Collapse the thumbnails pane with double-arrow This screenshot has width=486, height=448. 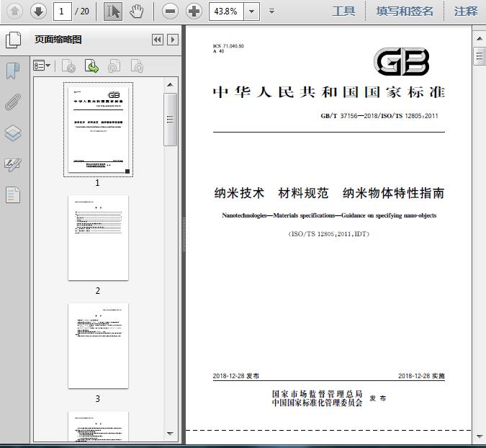tap(157, 40)
